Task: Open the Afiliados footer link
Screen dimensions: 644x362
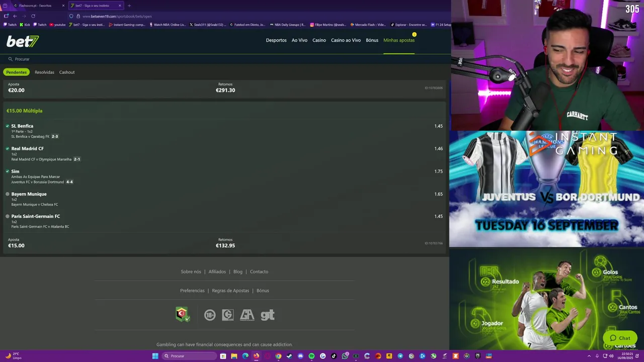Action: pos(217,272)
